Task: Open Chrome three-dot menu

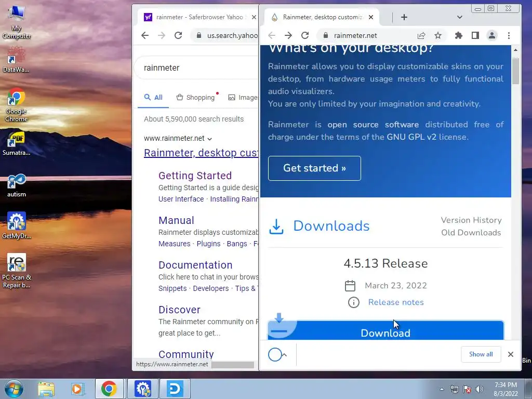Action: [509, 35]
